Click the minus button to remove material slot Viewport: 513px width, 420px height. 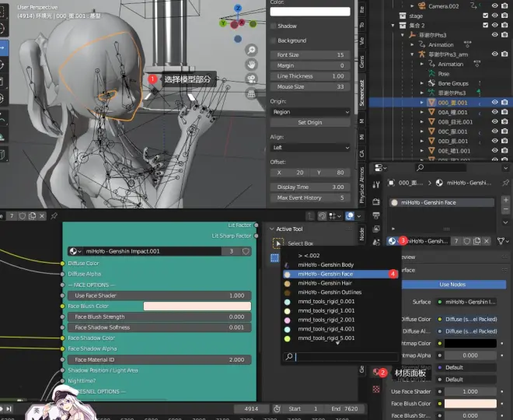[x=505, y=209]
